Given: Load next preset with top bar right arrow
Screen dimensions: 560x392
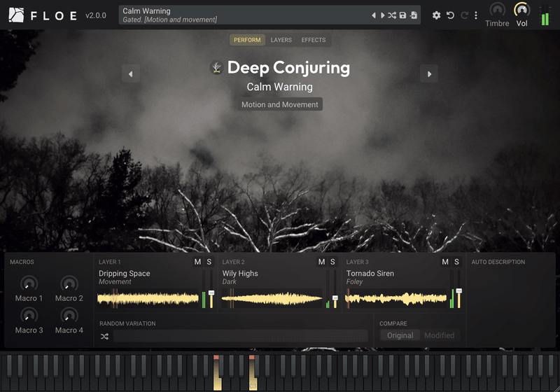Looking at the screenshot, I should [x=382, y=15].
